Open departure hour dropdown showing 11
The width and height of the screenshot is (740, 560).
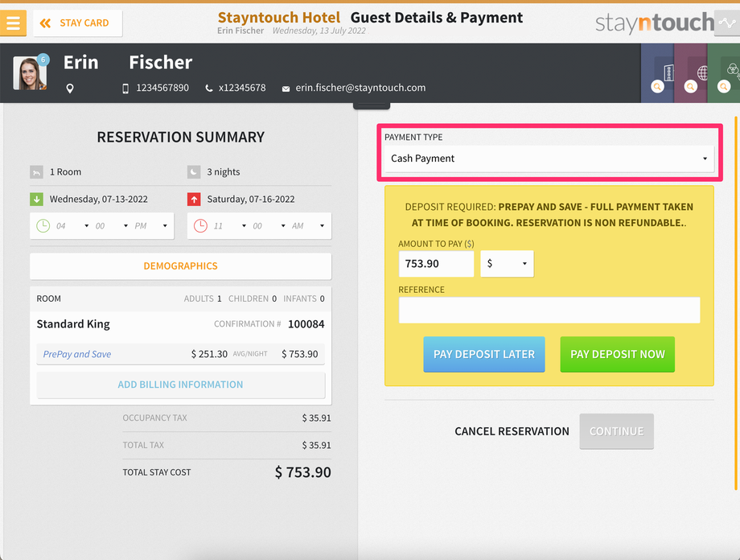tap(230, 226)
